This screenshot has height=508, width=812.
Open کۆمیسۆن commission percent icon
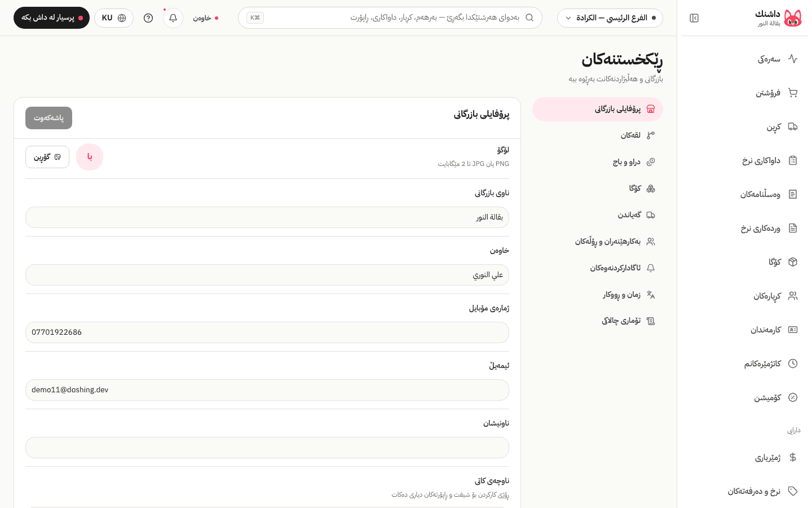click(793, 397)
